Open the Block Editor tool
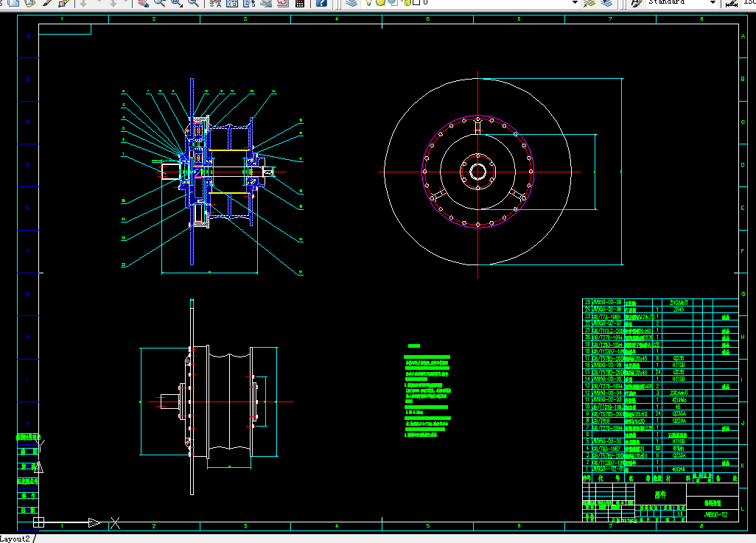Viewport: 756px width, 543px height. (x=63, y=3)
